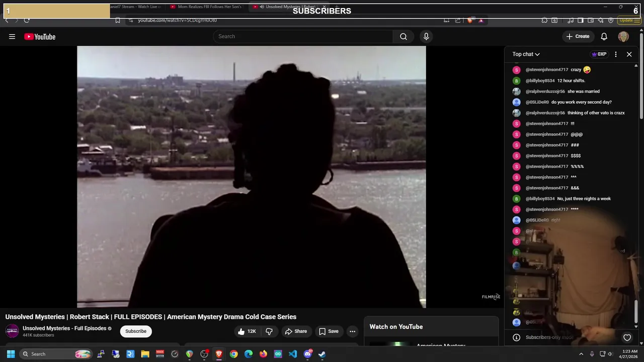This screenshot has height=362, width=644.
Task: Expand the Top chat dropdown
Action: [526, 54]
